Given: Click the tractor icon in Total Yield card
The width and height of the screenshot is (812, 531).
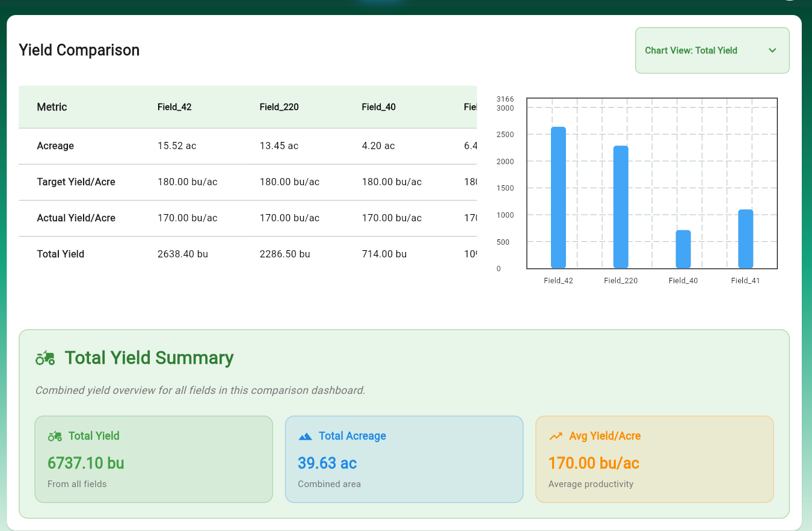Looking at the screenshot, I should [55, 436].
